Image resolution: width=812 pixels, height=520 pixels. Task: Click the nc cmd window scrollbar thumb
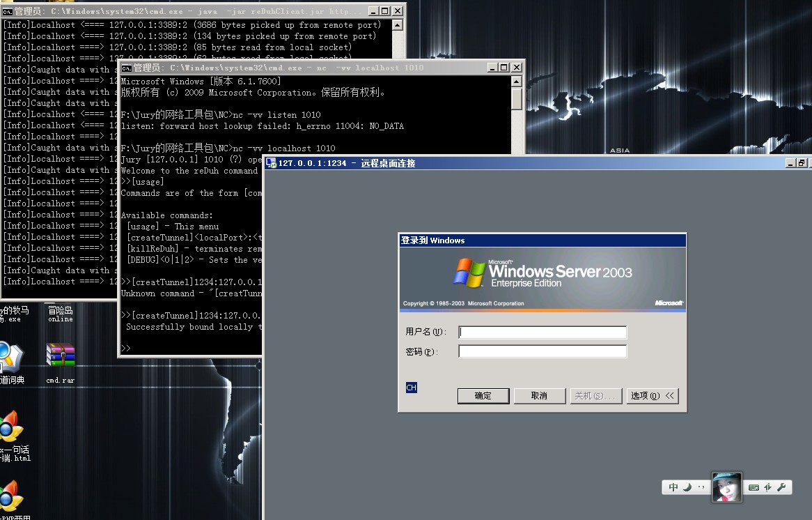(516, 98)
